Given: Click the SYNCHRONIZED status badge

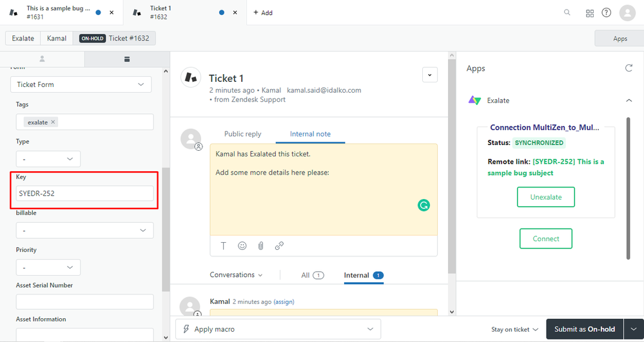Looking at the screenshot, I should click(539, 142).
